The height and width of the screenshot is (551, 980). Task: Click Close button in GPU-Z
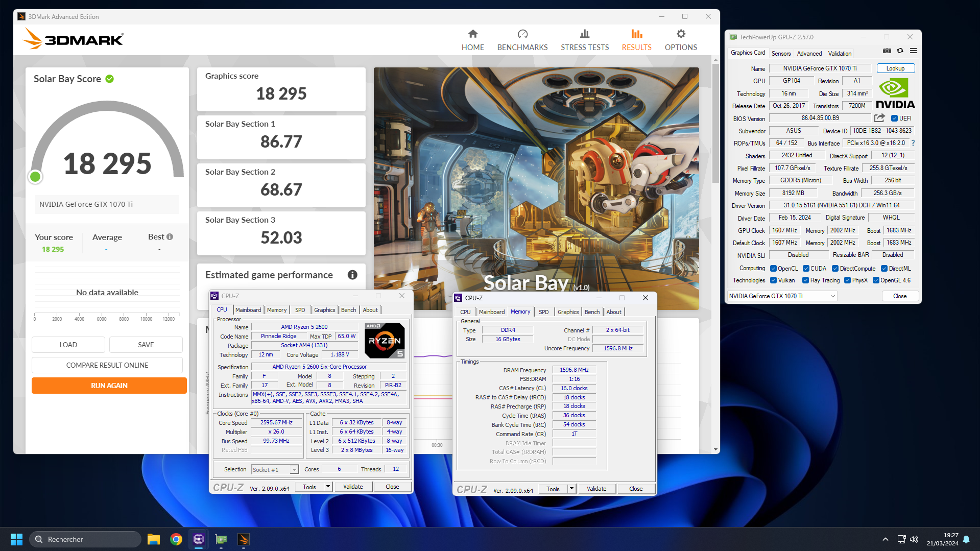(900, 296)
